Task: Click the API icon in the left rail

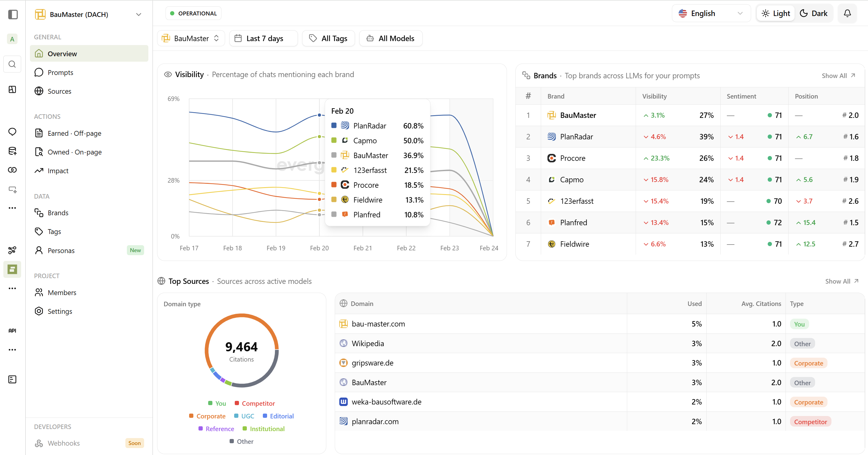Action: tap(12, 330)
